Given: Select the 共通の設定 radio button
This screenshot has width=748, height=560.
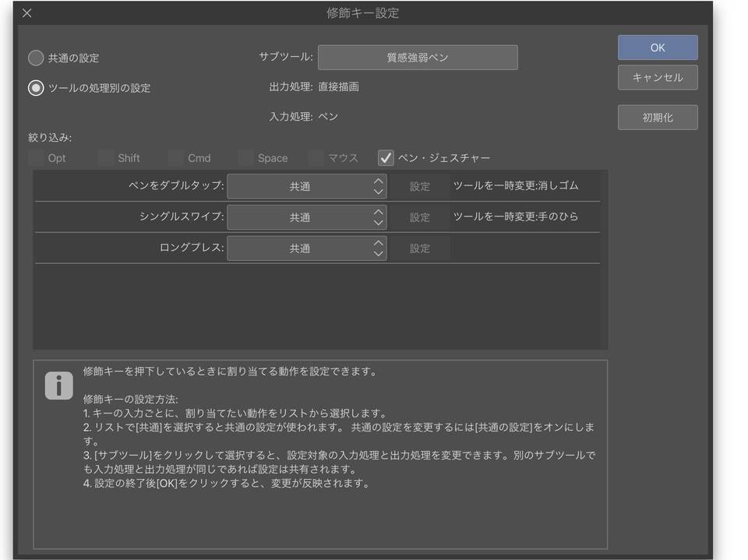Looking at the screenshot, I should [x=35, y=57].
